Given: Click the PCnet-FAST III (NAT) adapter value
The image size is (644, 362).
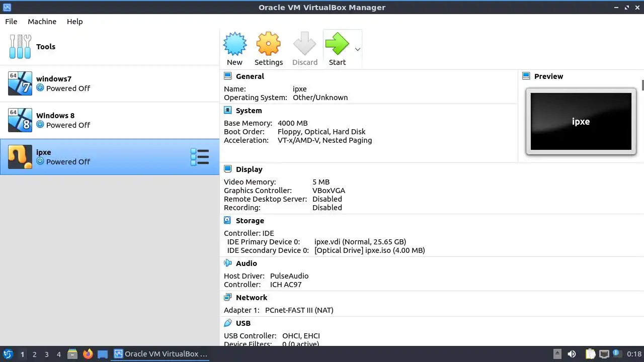Looking at the screenshot, I should [x=299, y=310].
